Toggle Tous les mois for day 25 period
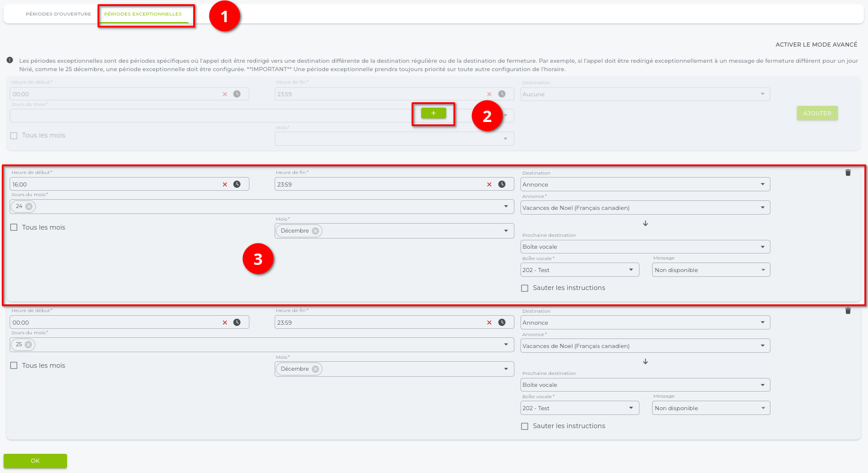 pos(14,365)
